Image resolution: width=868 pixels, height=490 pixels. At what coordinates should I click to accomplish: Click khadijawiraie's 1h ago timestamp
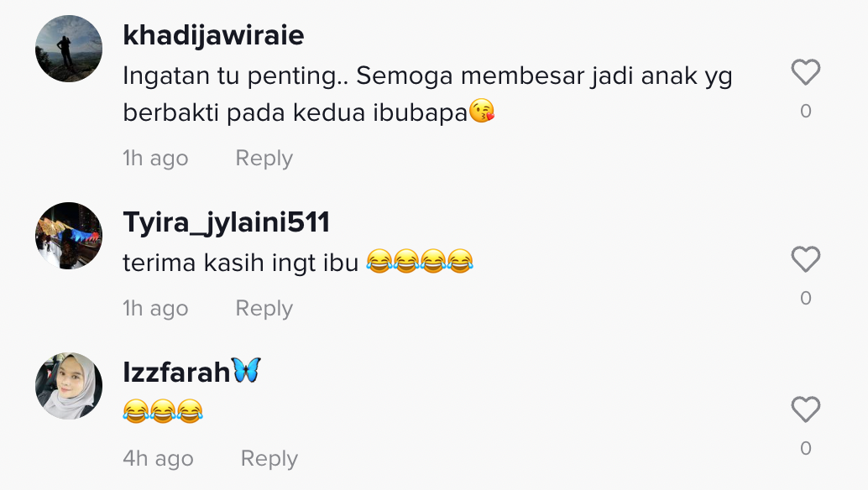[x=155, y=159]
